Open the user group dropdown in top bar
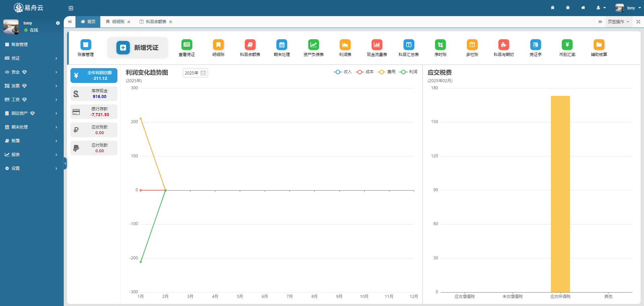The image size is (644, 306). click(x=601, y=8)
